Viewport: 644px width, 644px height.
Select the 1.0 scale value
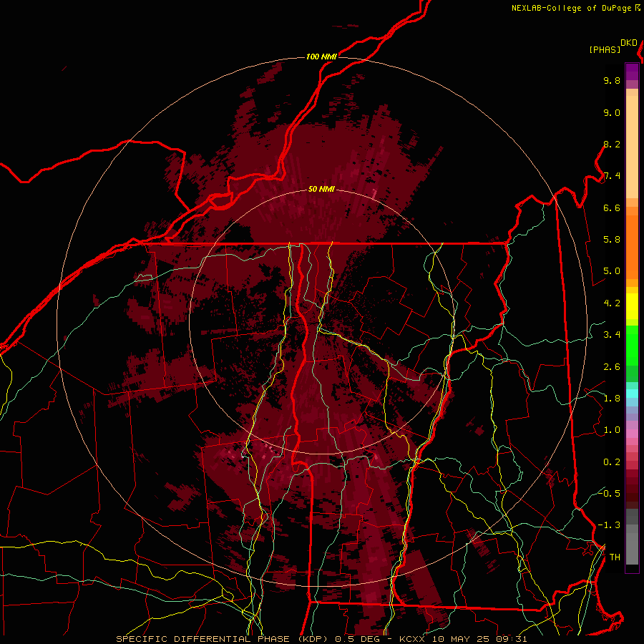[x=612, y=430]
